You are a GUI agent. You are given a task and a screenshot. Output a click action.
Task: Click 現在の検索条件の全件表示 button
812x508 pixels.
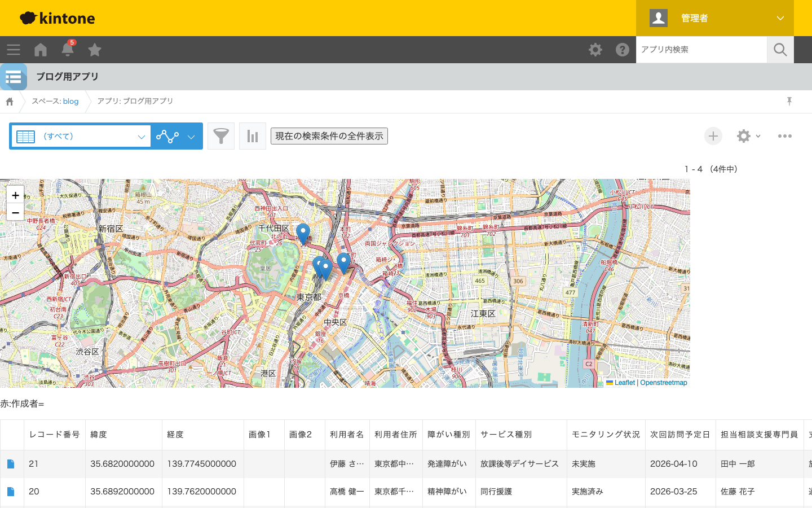329,136
